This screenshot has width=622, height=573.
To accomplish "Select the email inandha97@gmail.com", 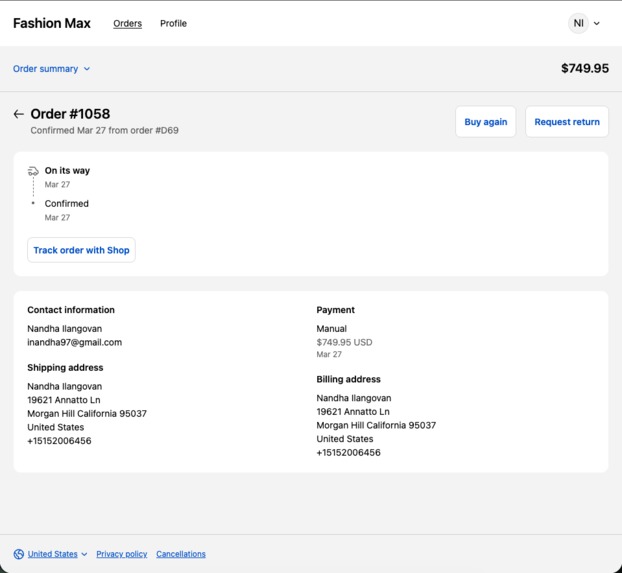I will [75, 342].
